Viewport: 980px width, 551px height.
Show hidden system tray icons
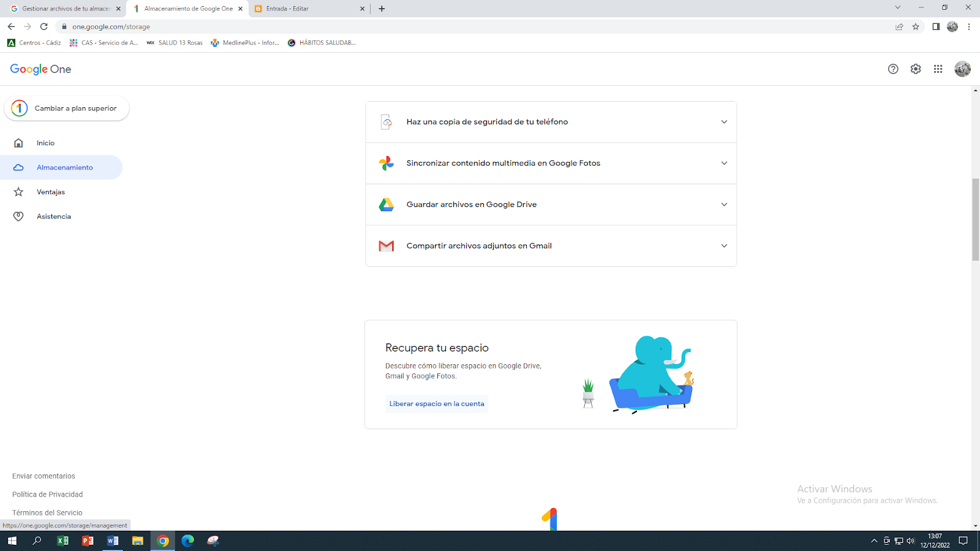[874, 541]
